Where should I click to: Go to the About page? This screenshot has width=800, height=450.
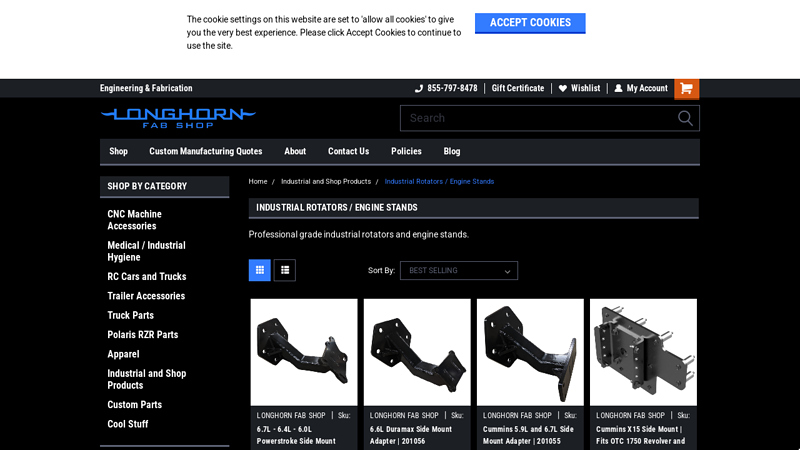pos(295,152)
